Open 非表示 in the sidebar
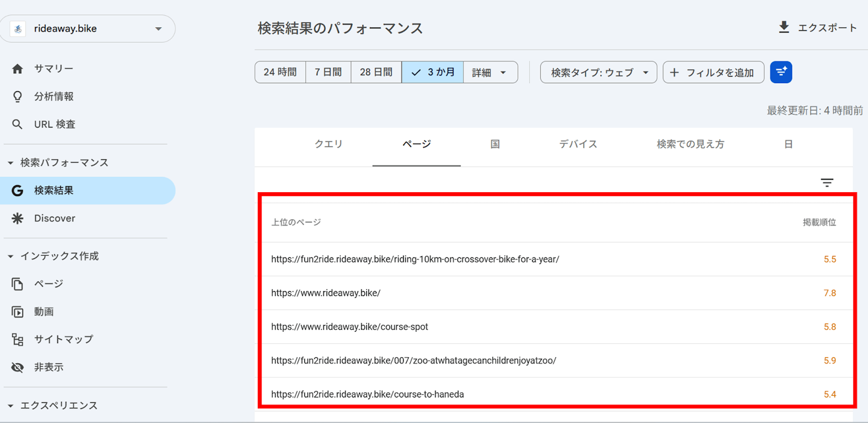868x423 pixels. [49, 368]
